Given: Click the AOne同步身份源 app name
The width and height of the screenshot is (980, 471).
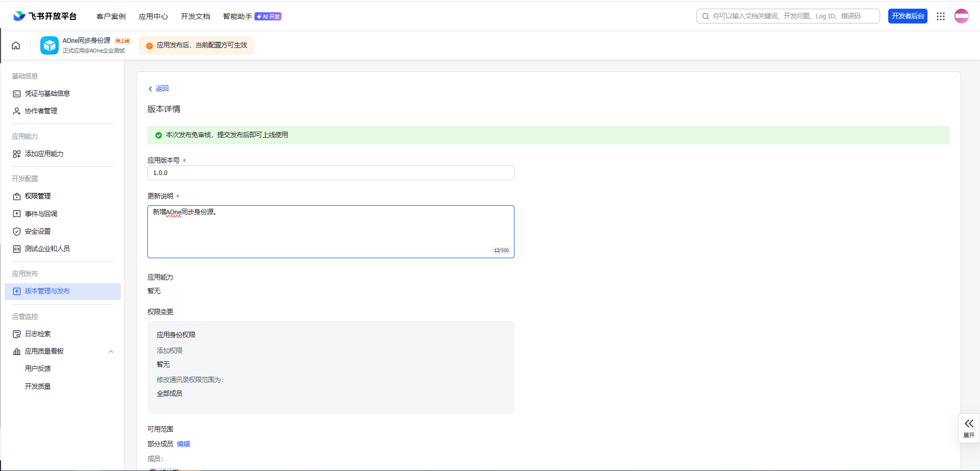Looking at the screenshot, I should coord(87,41).
